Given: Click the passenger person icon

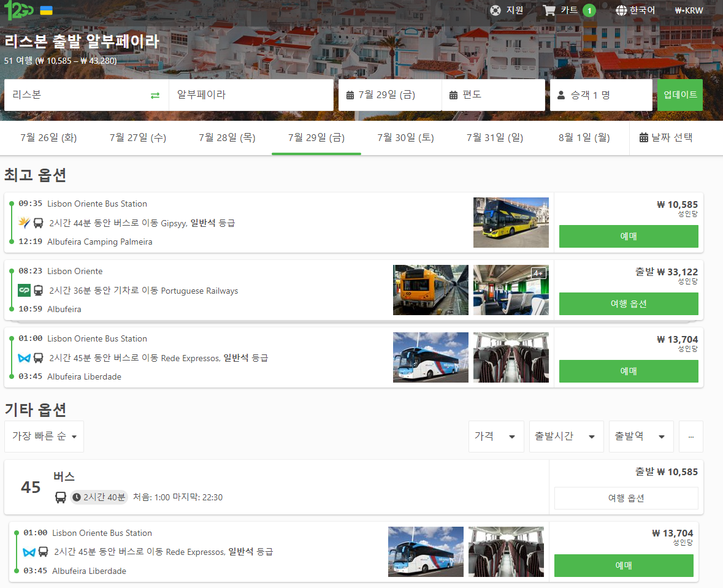Looking at the screenshot, I should pyautogui.click(x=561, y=96).
